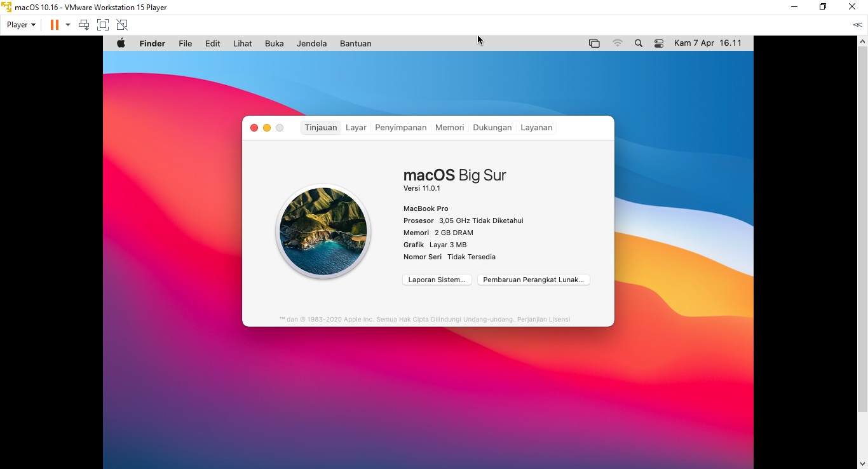Open the Perjanjian Lisensi link

543,319
